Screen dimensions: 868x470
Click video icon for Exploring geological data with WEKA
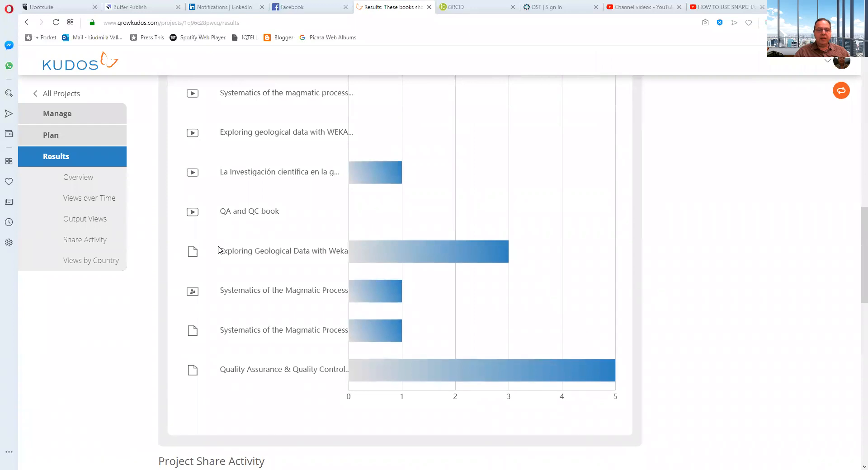point(193,133)
